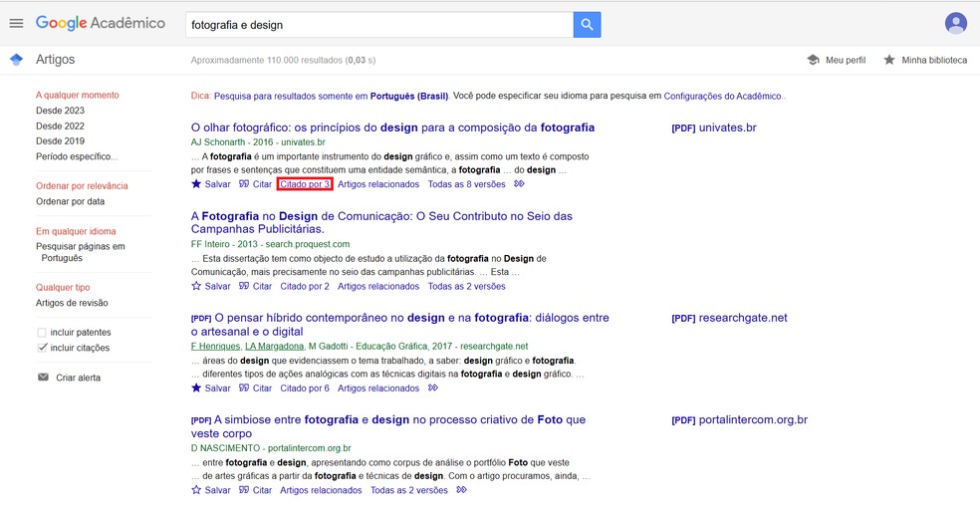Select A qualquer momento filter
This screenshot has width=980, height=515.
(x=77, y=95)
